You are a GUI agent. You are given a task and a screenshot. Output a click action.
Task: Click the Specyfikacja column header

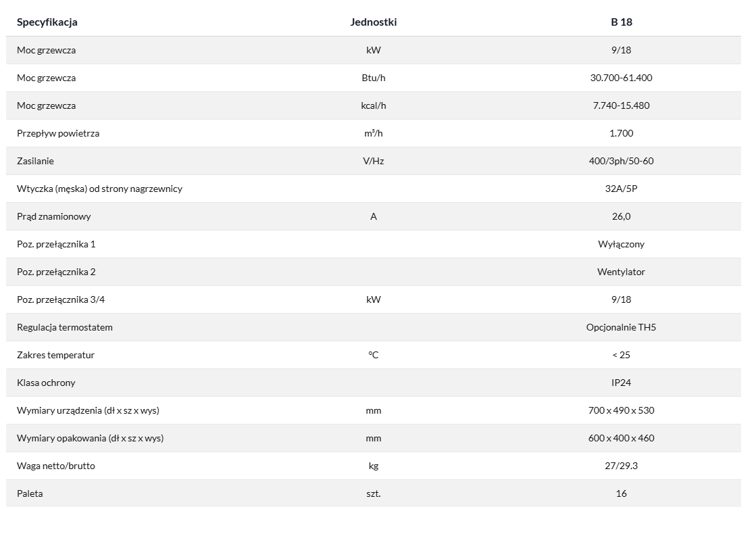pos(47,22)
